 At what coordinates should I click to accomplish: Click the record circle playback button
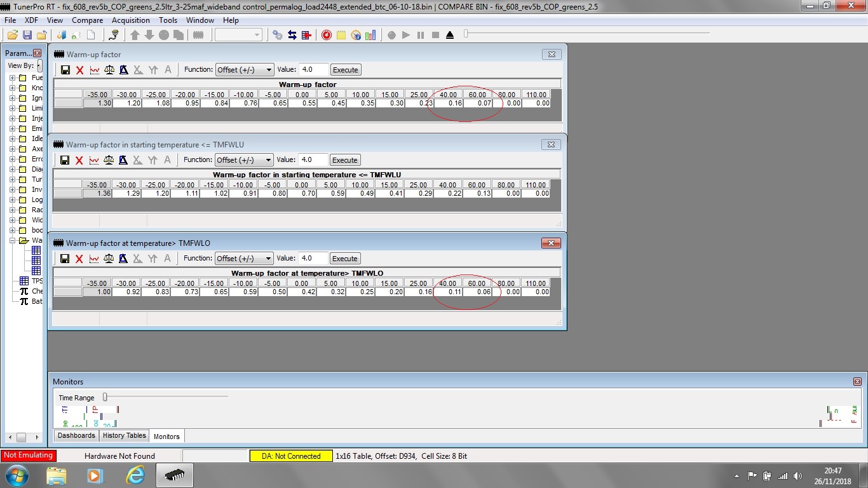point(391,35)
